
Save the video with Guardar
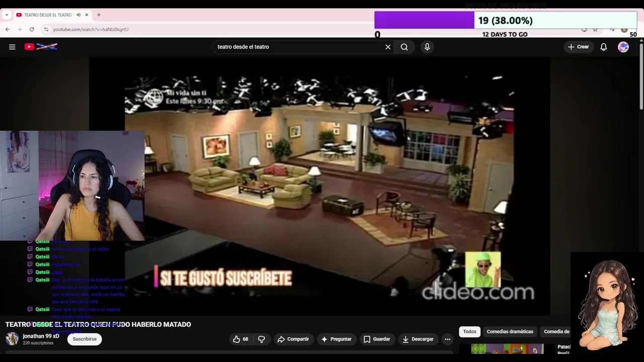(377, 339)
